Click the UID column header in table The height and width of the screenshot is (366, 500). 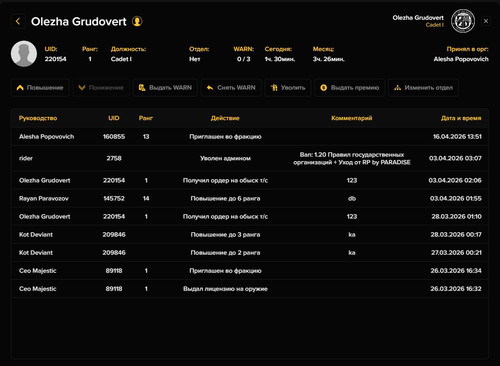[114, 118]
